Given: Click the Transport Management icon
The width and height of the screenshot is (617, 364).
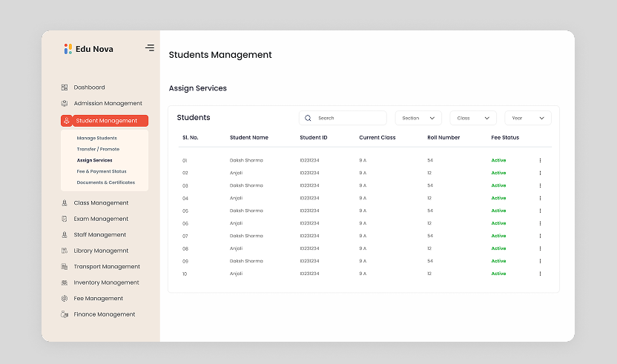Looking at the screenshot, I should tap(65, 267).
